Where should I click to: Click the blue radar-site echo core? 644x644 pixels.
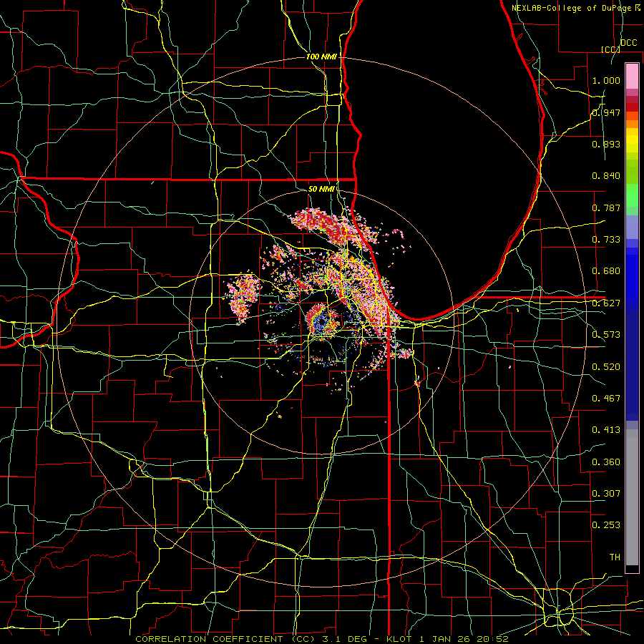pyautogui.click(x=321, y=323)
